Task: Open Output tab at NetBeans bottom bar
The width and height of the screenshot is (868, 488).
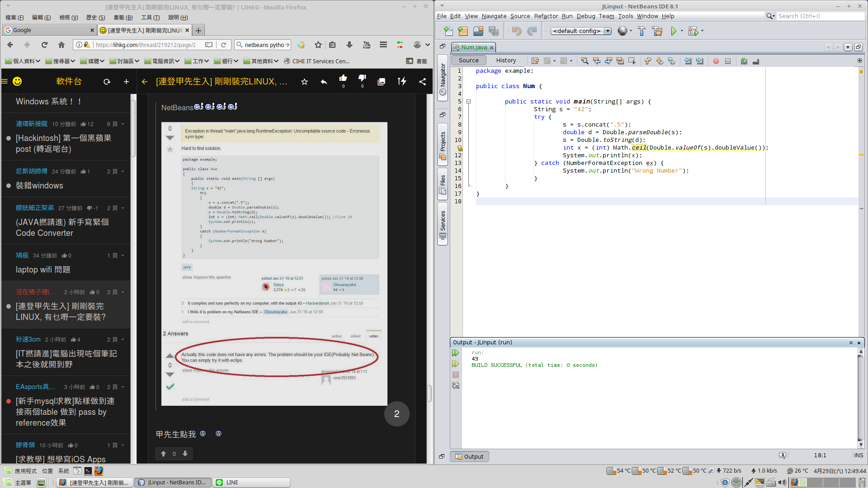Action: (x=469, y=456)
